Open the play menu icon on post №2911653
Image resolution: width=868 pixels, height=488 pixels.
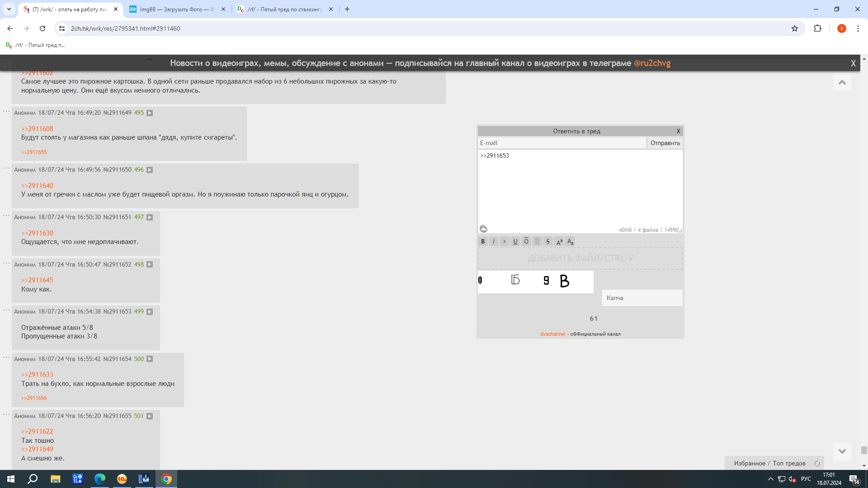coord(150,312)
